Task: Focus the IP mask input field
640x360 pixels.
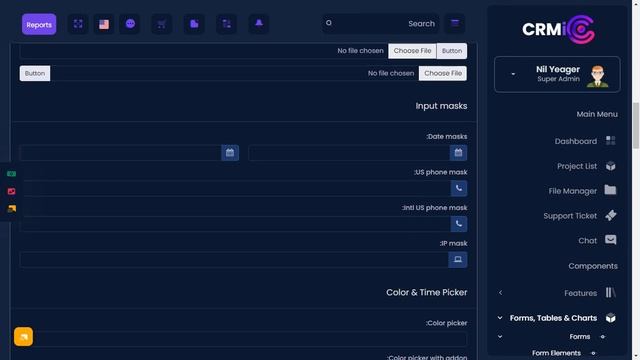Action: tap(234, 260)
